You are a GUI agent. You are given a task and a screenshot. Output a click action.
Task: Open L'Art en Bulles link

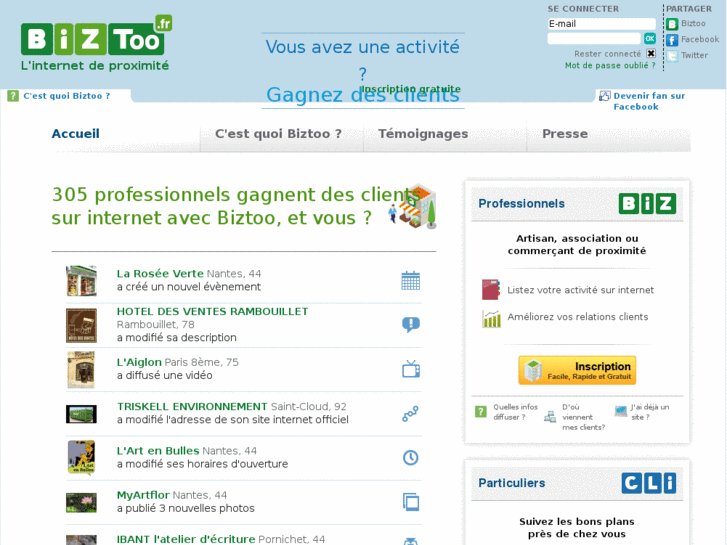coord(158,451)
